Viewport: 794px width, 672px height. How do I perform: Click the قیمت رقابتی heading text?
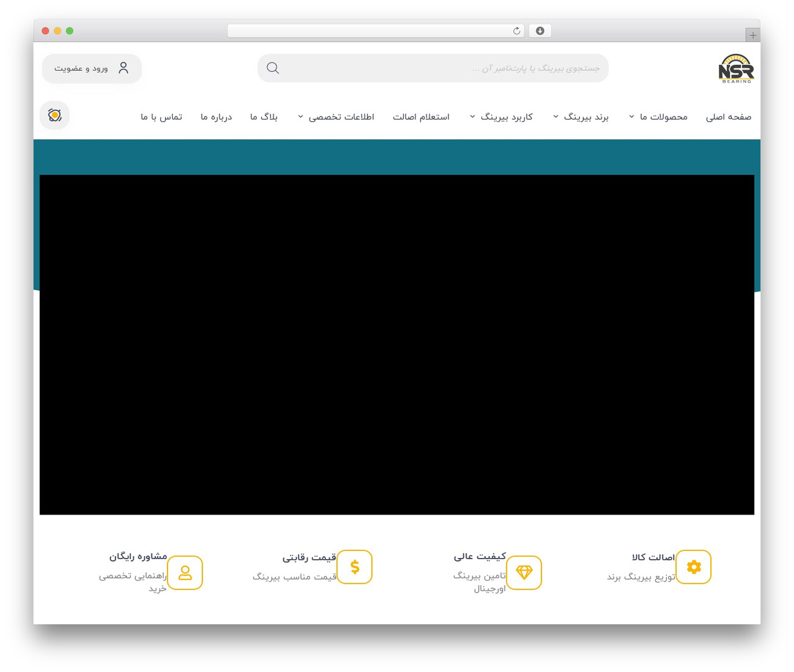[310, 557]
